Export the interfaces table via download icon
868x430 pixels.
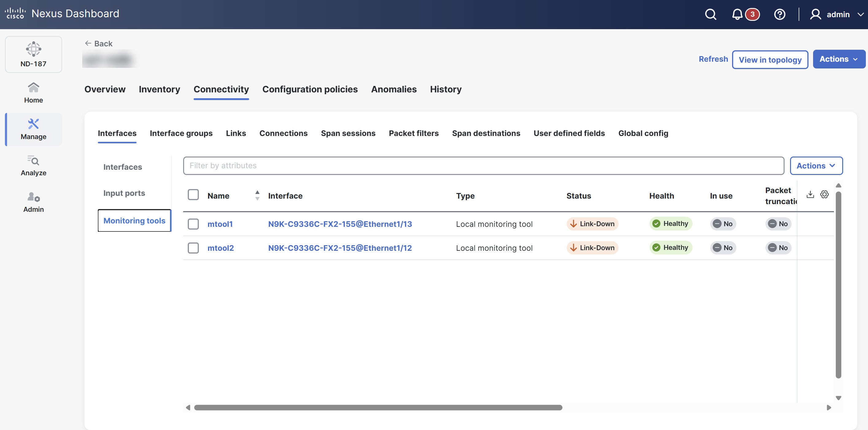pos(810,194)
